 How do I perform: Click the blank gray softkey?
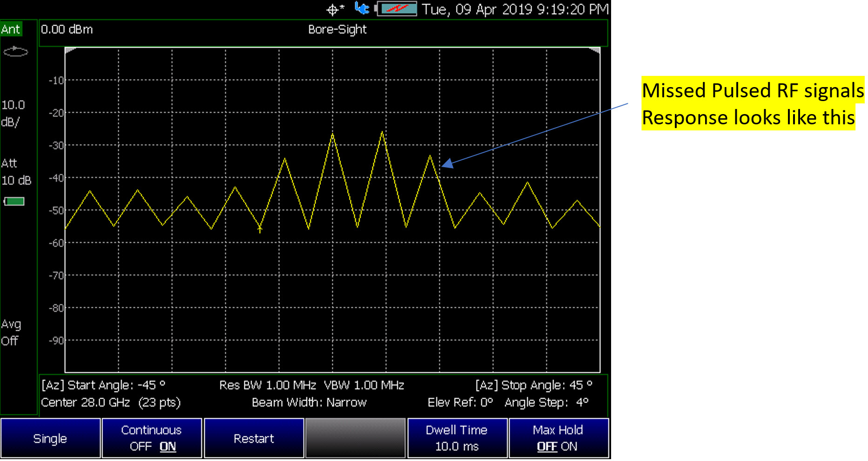(x=355, y=439)
